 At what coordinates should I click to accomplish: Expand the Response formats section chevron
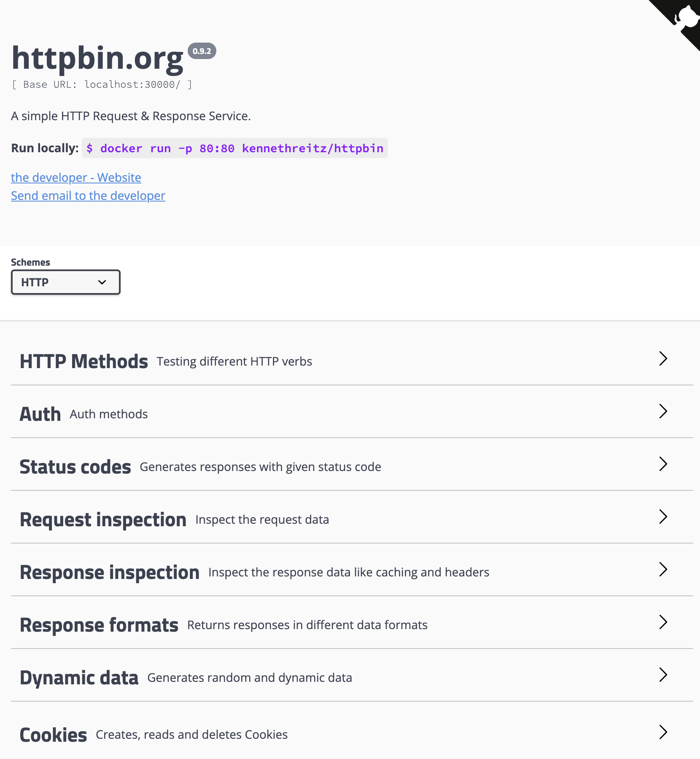[663, 622]
